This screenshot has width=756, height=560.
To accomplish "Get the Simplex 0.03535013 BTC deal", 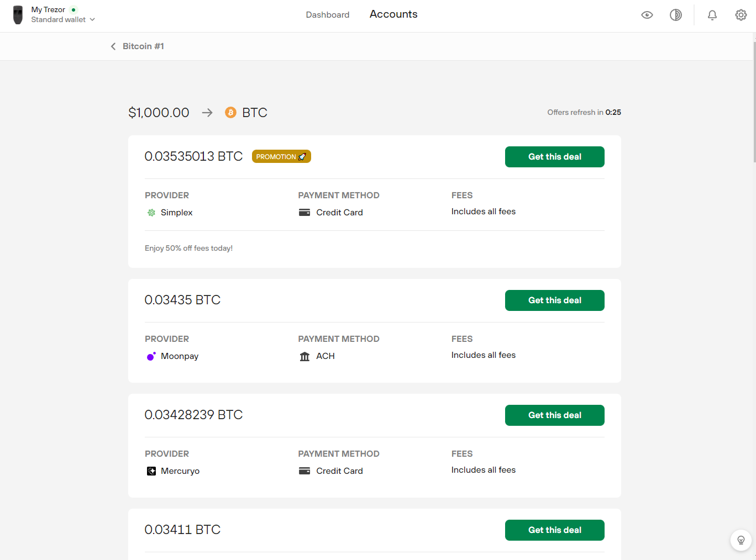I will point(555,157).
